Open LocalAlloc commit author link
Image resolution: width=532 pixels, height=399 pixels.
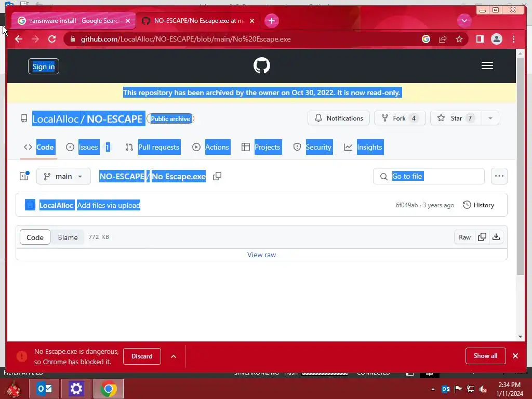56,205
